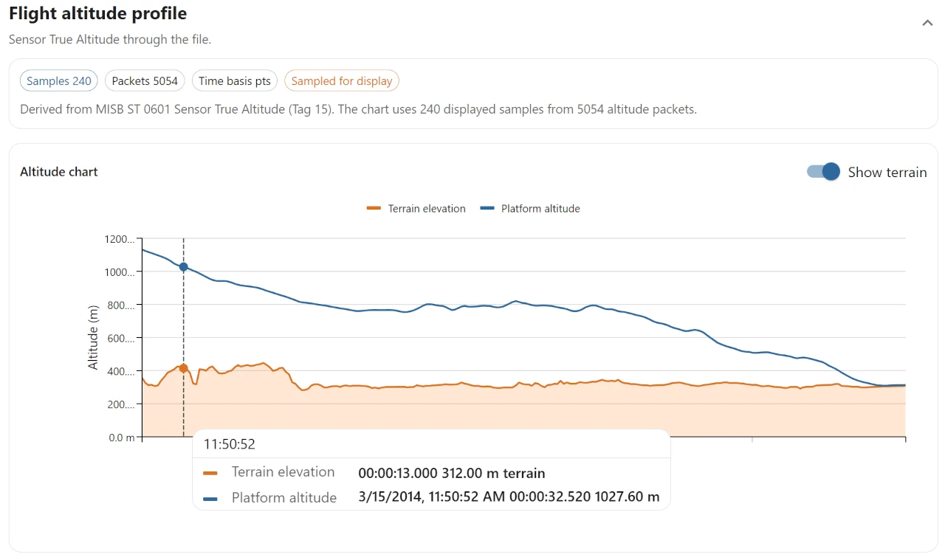Viewport: 945px width, 560px height.
Task: Select the orange swatch in the tooltip
Action: click(210, 471)
